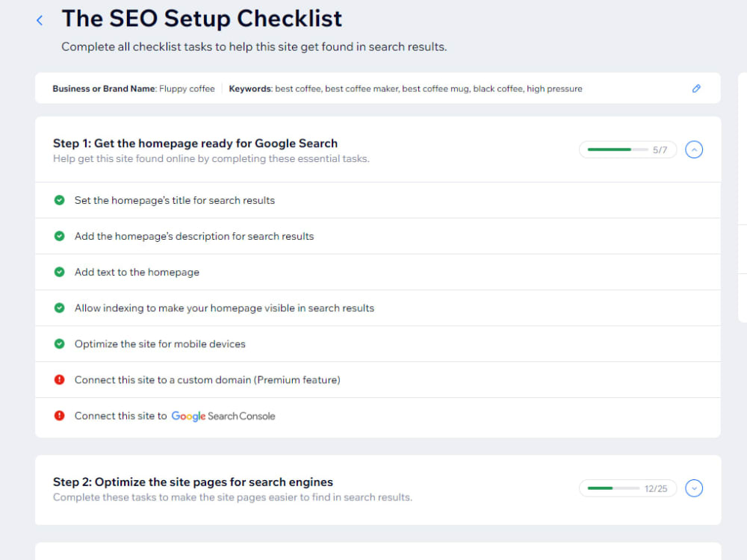Open Set the homepage's title task
Image resolution: width=747 pixels, height=560 pixels.
378,200
